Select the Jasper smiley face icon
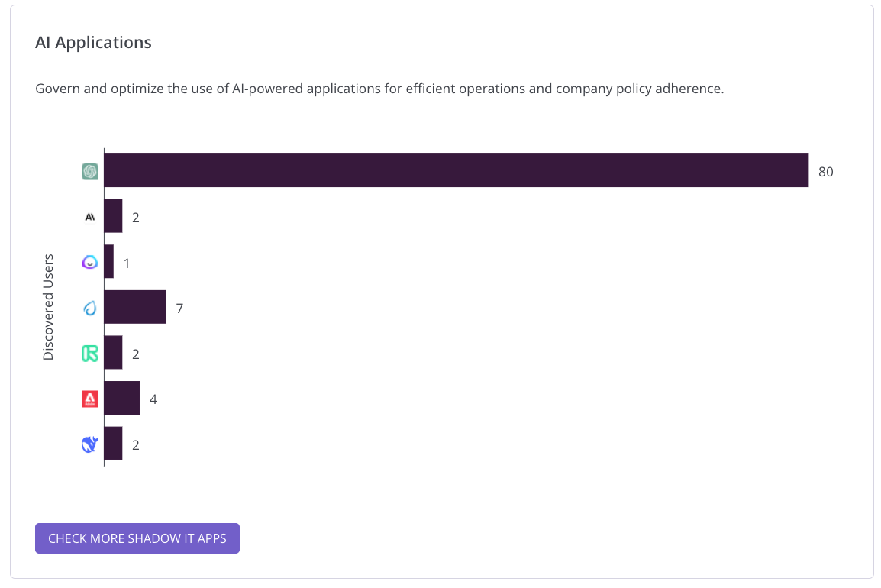Screen dimensions: 881x588 (90, 263)
